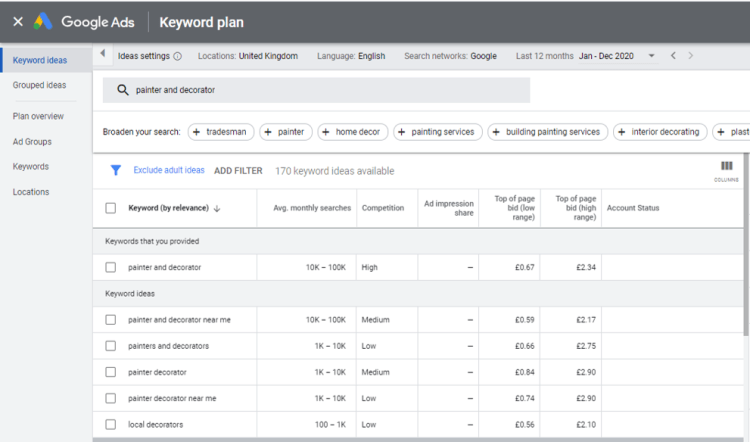Open Locations: United Kingdom setting
Image resolution: width=750 pixels, height=442 pixels.
pos(247,56)
